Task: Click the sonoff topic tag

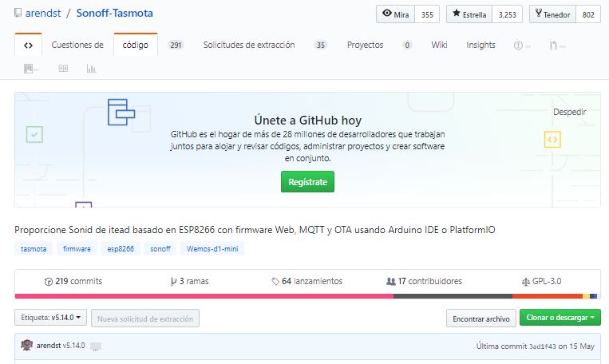Action: 160,248
